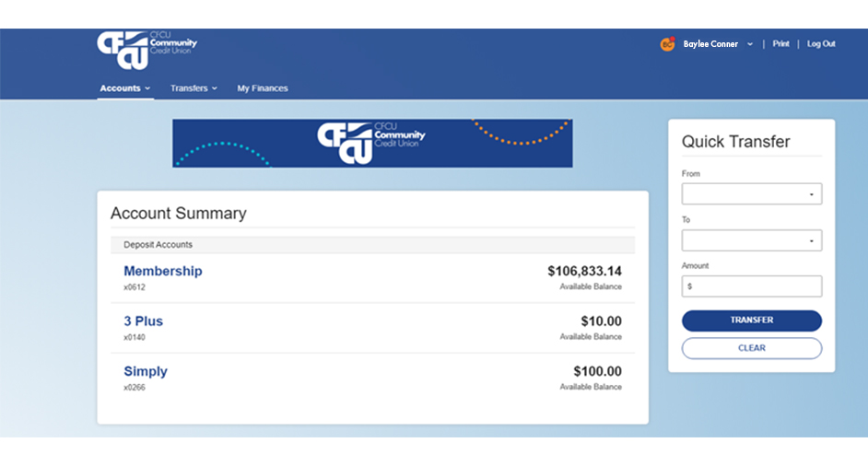Click the TRANSFER button

(x=752, y=320)
